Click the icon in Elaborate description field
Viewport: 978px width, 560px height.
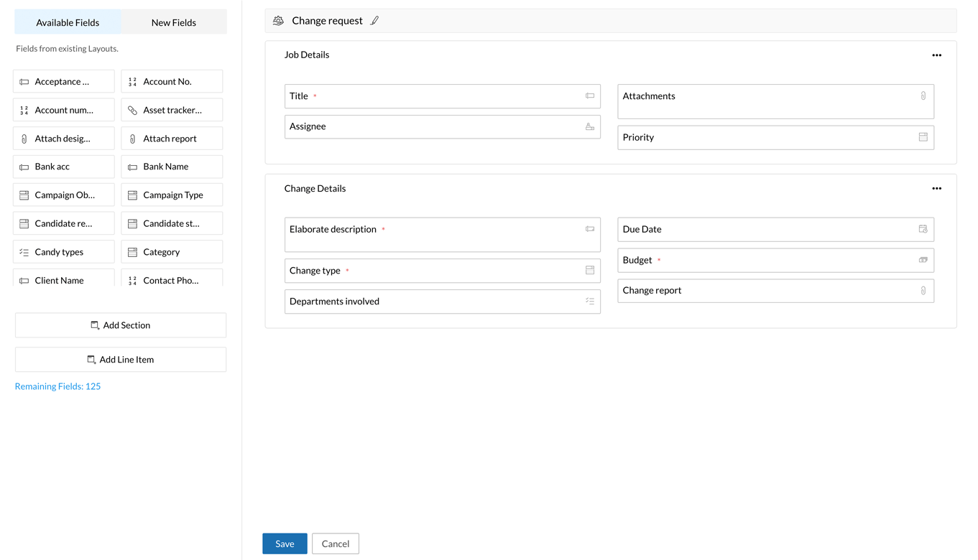pos(590,229)
